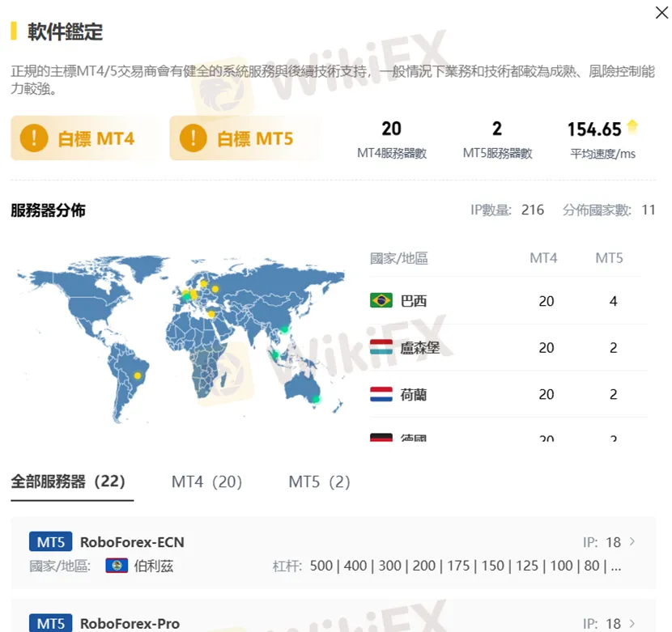This screenshot has width=672, height=632.
Task: Click the up arrow next to 154.65
Action: pyautogui.click(x=632, y=127)
